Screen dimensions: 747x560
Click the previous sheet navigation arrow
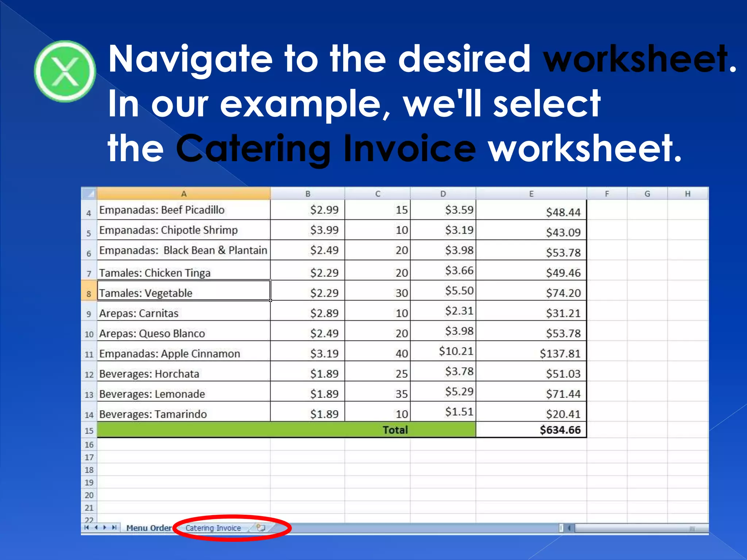coord(96,528)
